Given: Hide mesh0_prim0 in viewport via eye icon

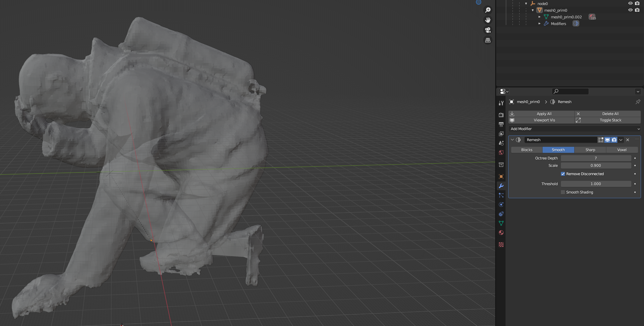Looking at the screenshot, I should tap(630, 10).
